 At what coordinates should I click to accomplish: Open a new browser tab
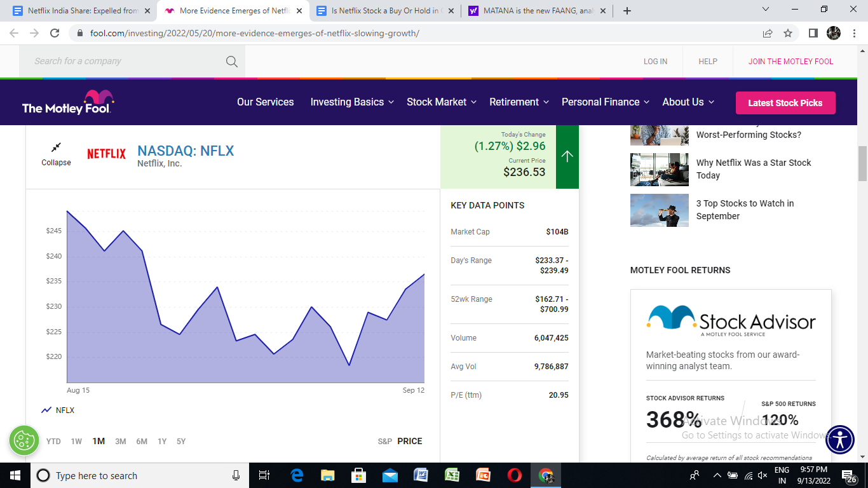(x=627, y=11)
